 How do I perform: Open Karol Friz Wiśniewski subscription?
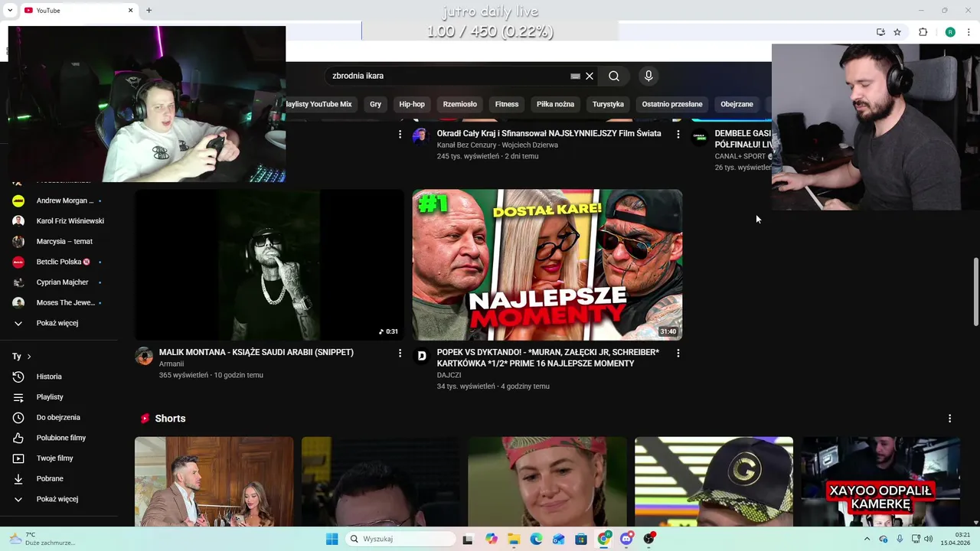(59, 221)
